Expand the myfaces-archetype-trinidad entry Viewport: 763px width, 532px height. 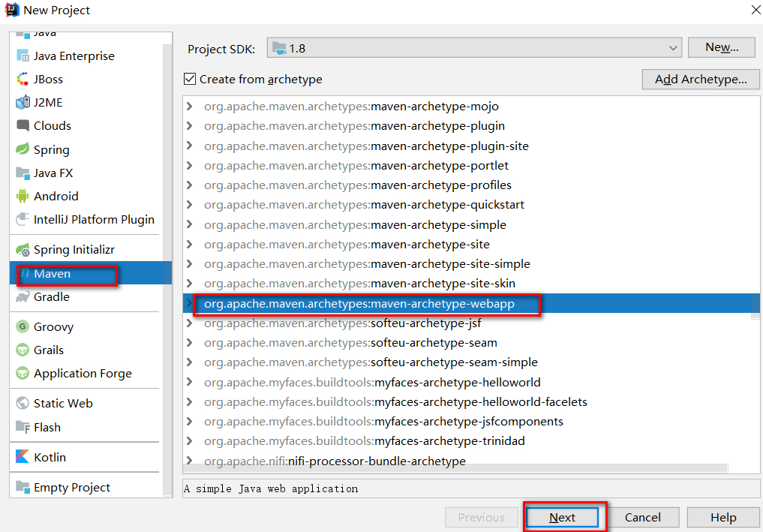(x=190, y=441)
